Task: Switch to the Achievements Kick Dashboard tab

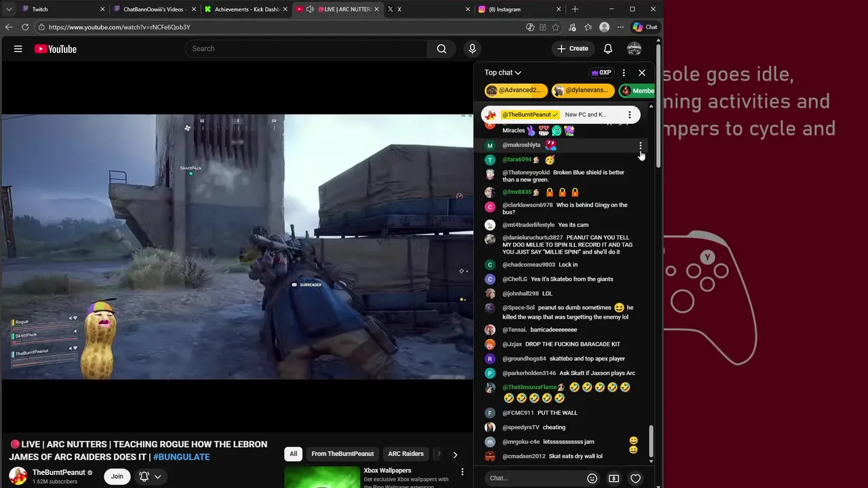Action: pos(245,9)
